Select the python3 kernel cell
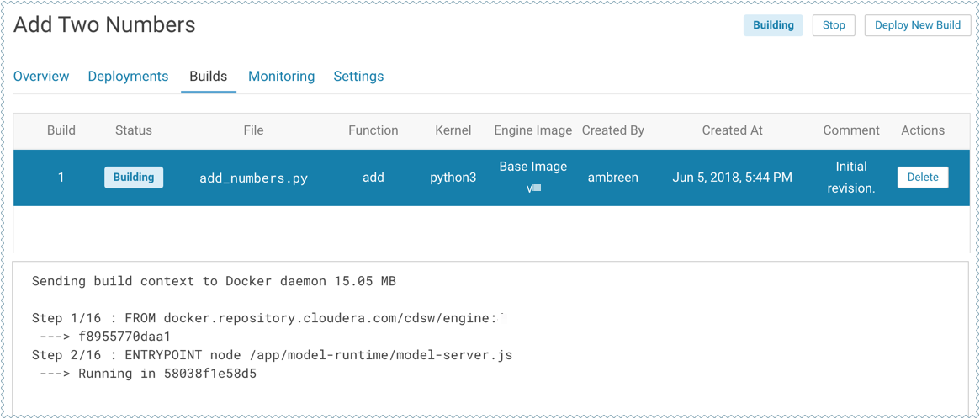980x419 pixels. 453,178
